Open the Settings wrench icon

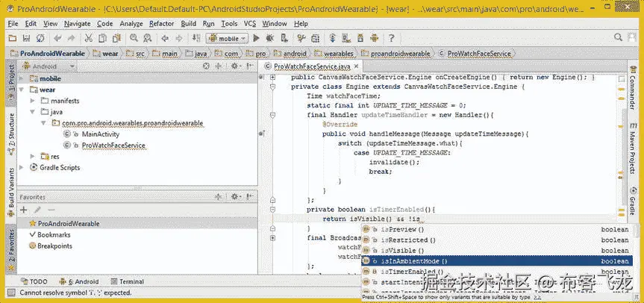tap(301, 38)
